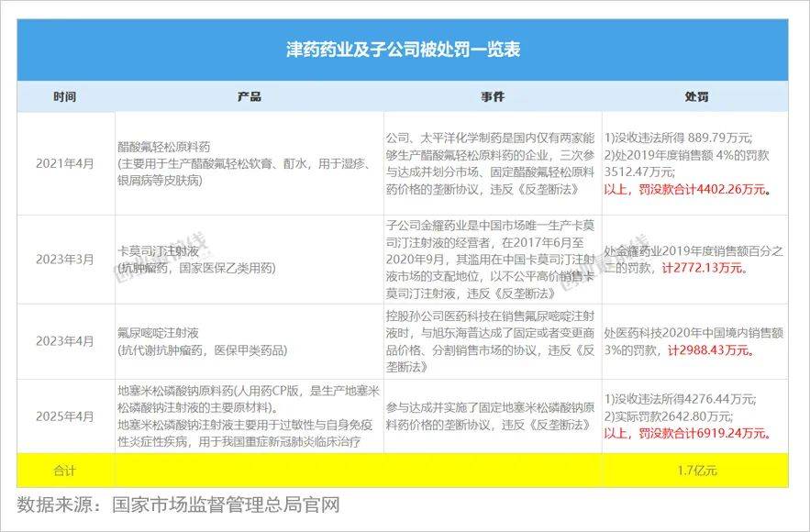The height and width of the screenshot is (532, 810).
Task: Select the 2021年4月 date cell
Action: (x=65, y=163)
